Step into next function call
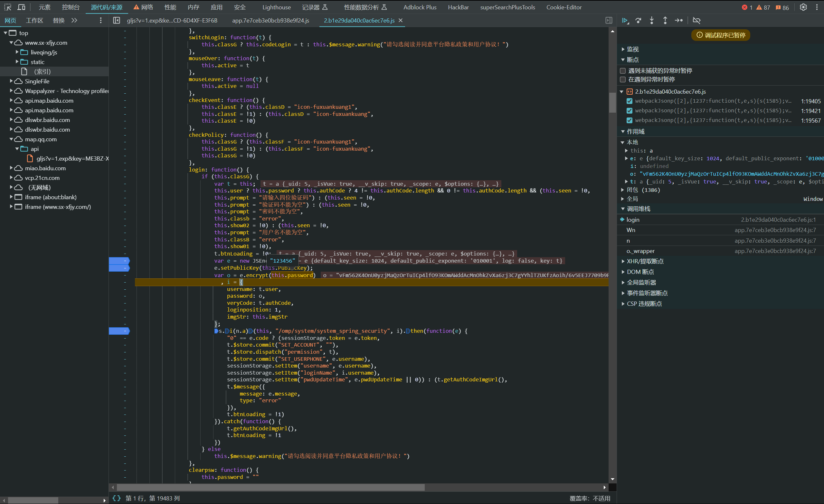 [652, 20]
